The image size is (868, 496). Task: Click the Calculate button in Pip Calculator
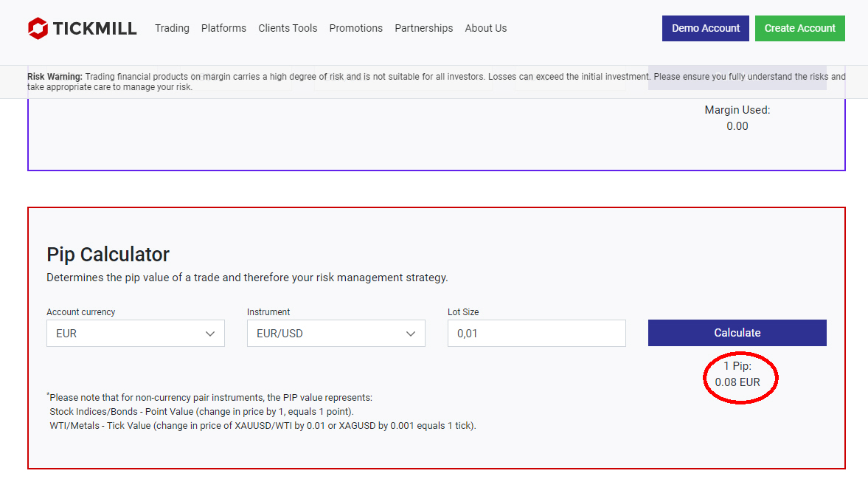coord(737,333)
